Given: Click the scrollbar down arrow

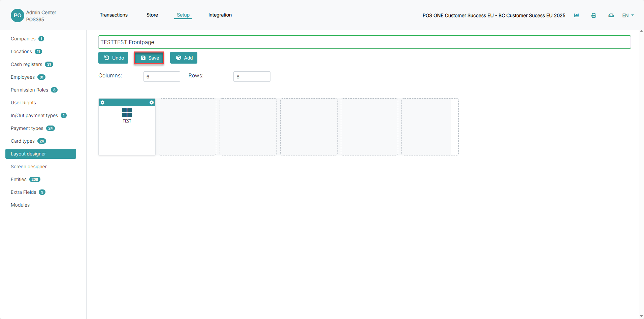Looking at the screenshot, I should (x=641, y=316).
